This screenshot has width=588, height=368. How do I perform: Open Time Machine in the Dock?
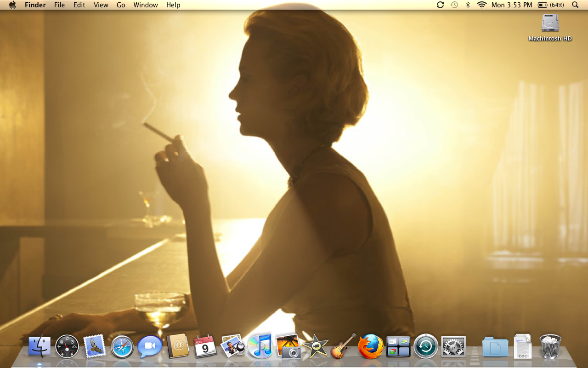click(426, 346)
